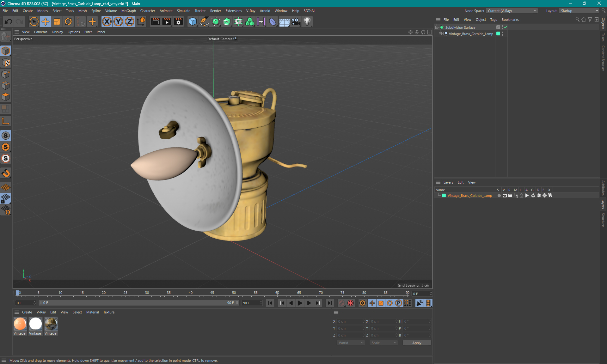This screenshot has height=364, width=607.
Task: Toggle Y axis lock
Action: 118,21
